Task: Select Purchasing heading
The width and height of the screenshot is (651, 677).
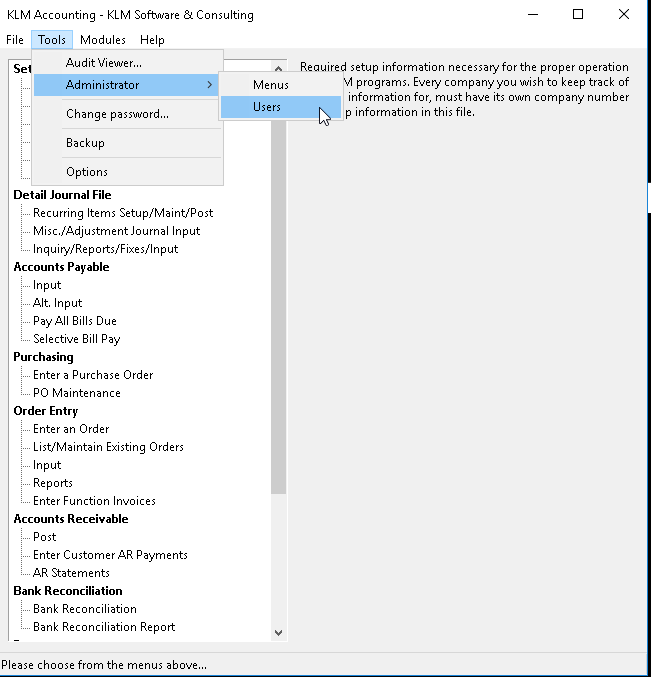Action: (43, 357)
